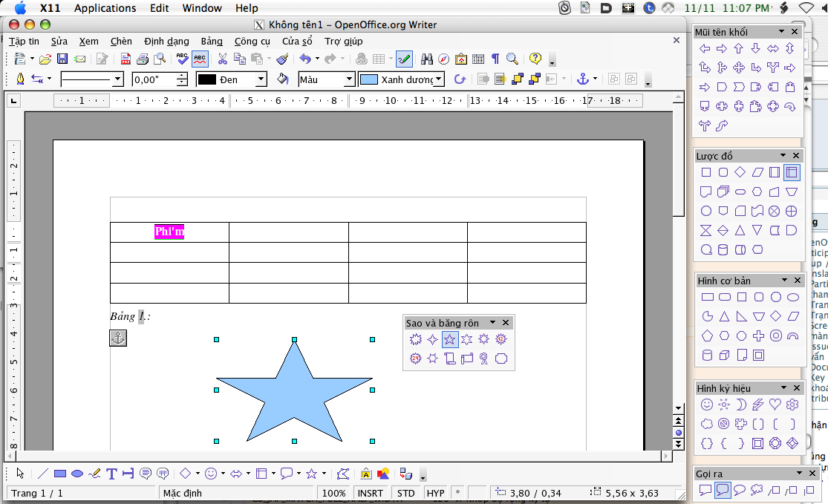Click Trang 1 / 1 page indicator
Screen dimensions: 828x504
pos(37,494)
